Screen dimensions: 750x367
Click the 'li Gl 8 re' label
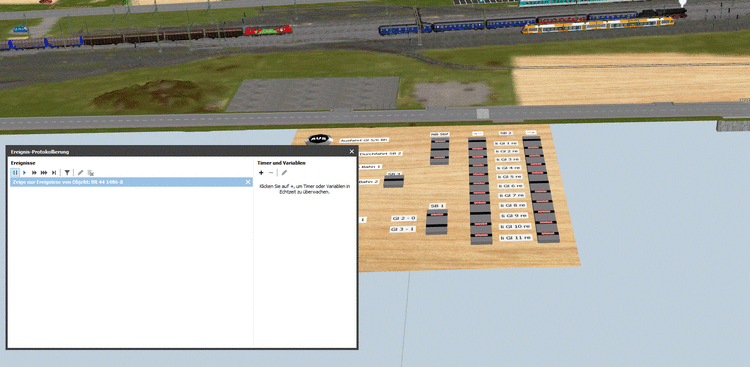pos(512,205)
